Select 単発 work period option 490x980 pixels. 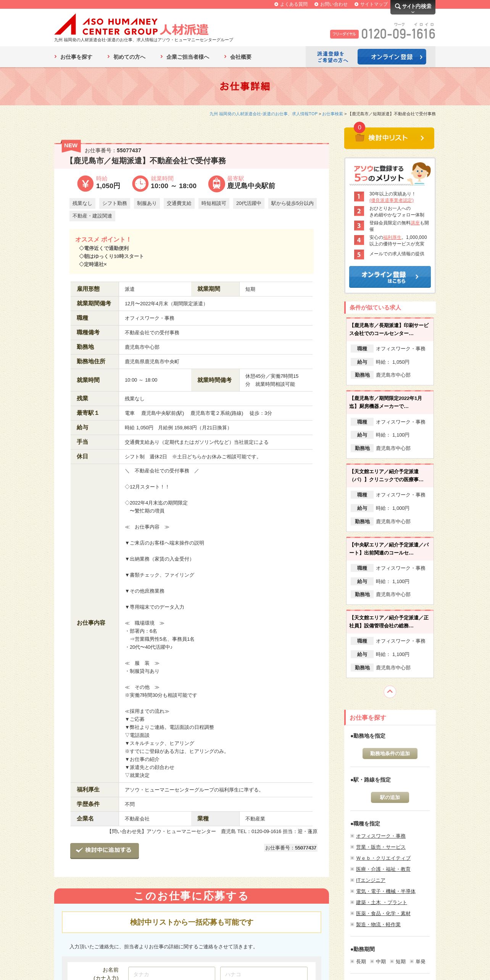(418, 962)
